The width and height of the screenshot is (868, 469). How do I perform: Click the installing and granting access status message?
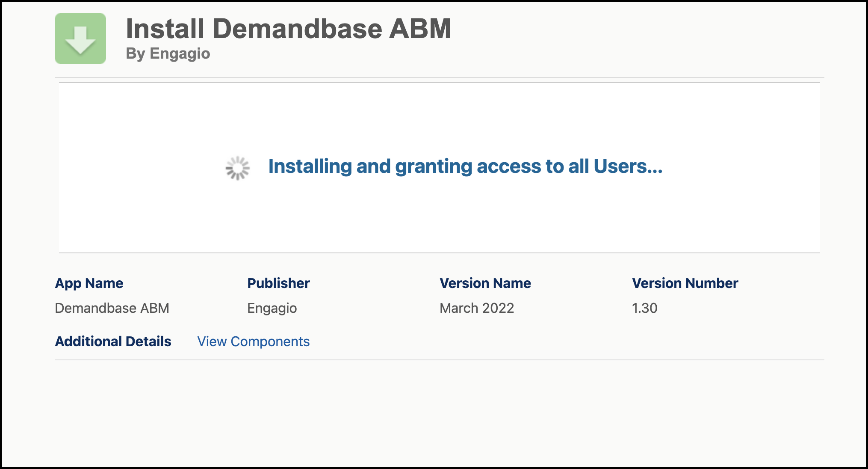click(x=465, y=166)
